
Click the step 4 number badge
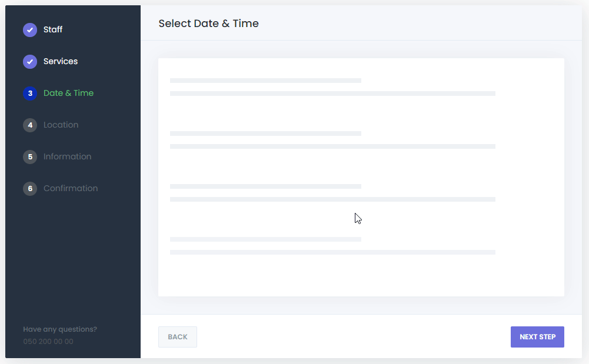point(30,125)
